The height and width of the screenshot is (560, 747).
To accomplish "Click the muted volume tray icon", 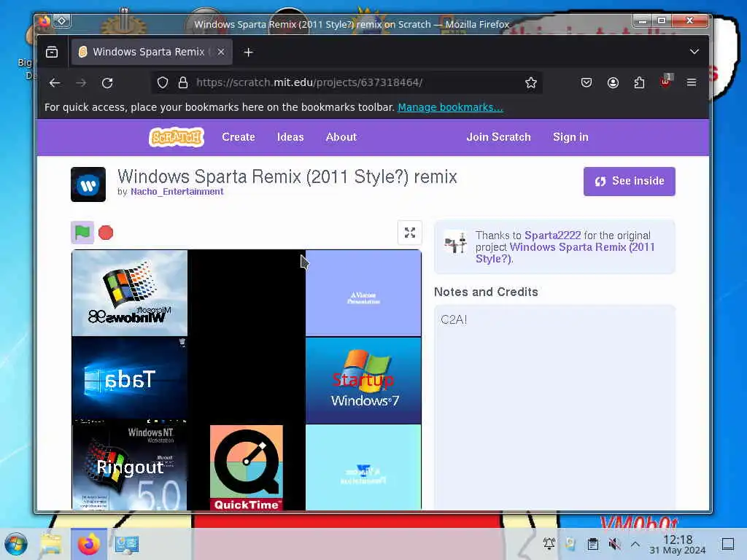I will [x=614, y=543].
